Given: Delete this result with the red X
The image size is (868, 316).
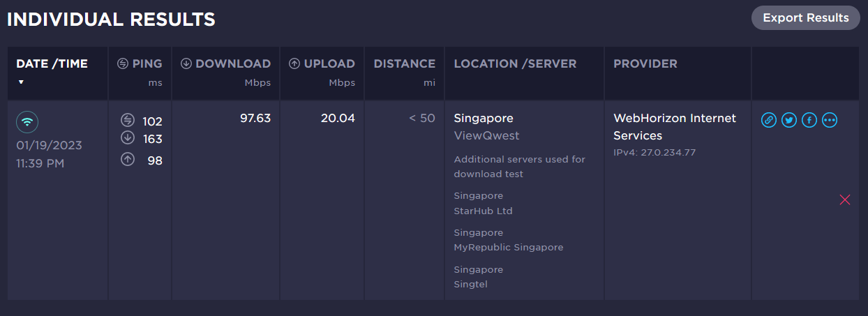Looking at the screenshot, I should 845,200.
